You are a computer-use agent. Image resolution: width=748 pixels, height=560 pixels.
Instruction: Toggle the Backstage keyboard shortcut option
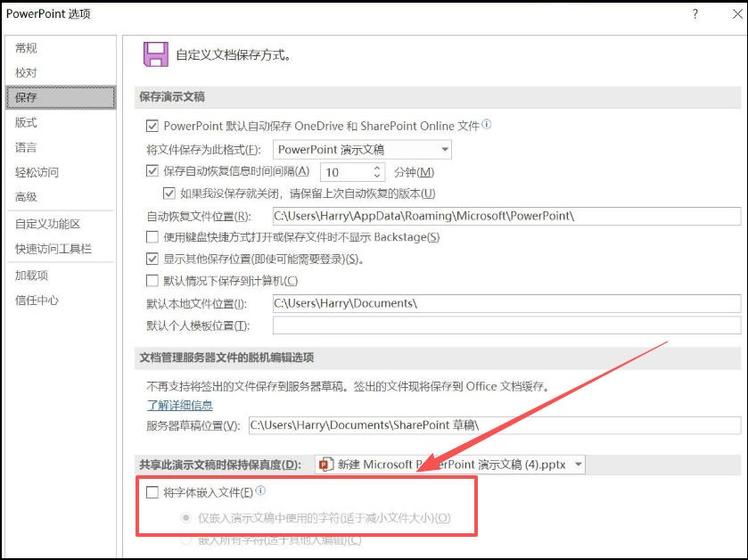click(x=154, y=237)
